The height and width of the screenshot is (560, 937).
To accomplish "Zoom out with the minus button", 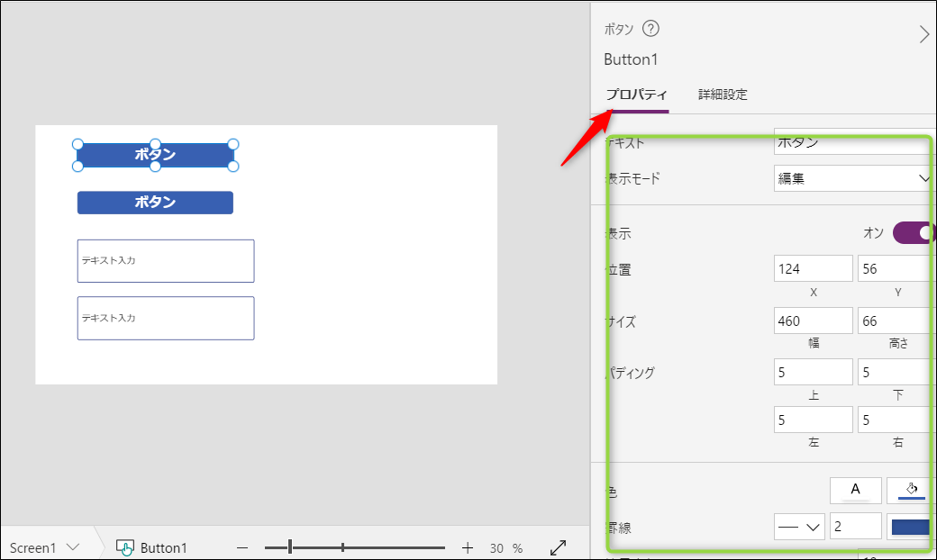I will 242,547.
